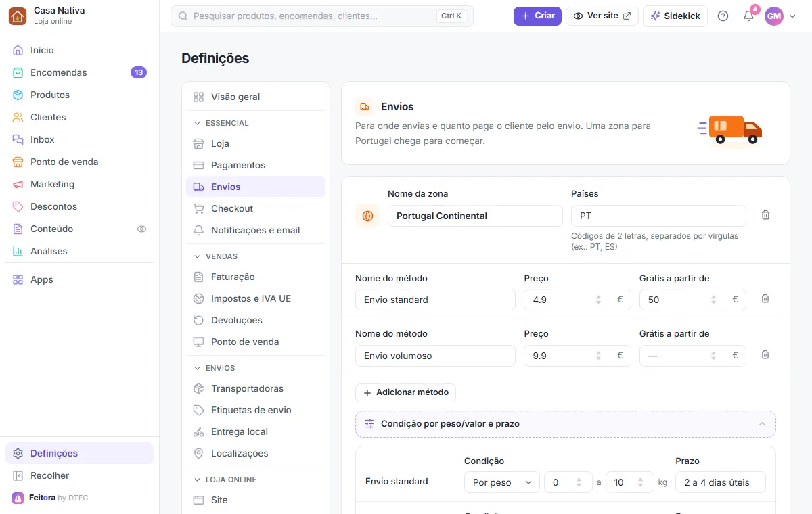Click the 2 a 4 dias úteis field
Viewport: 812px width, 514px height.
coord(721,482)
